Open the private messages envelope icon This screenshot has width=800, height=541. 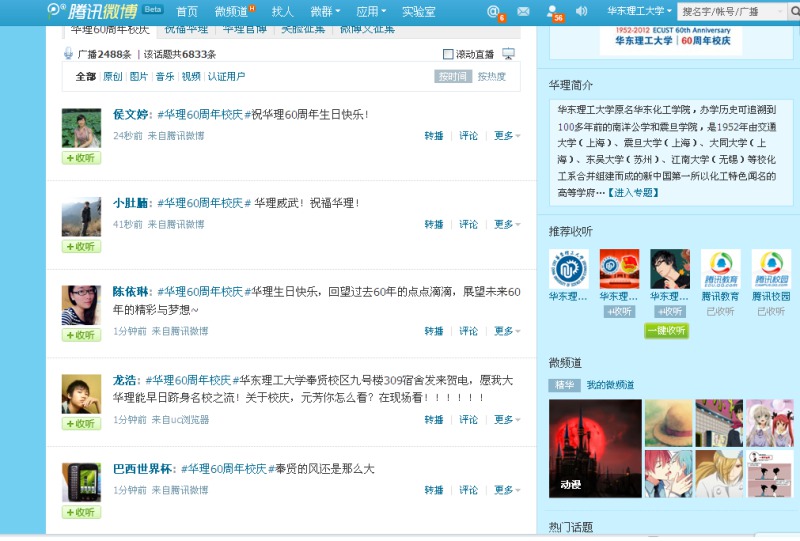(523, 11)
